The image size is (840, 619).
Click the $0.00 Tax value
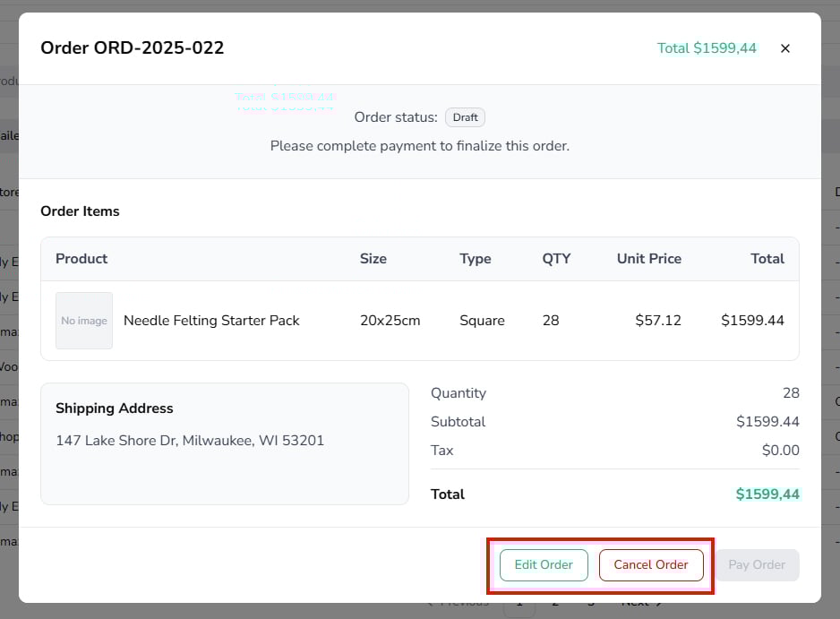(780, 451)
